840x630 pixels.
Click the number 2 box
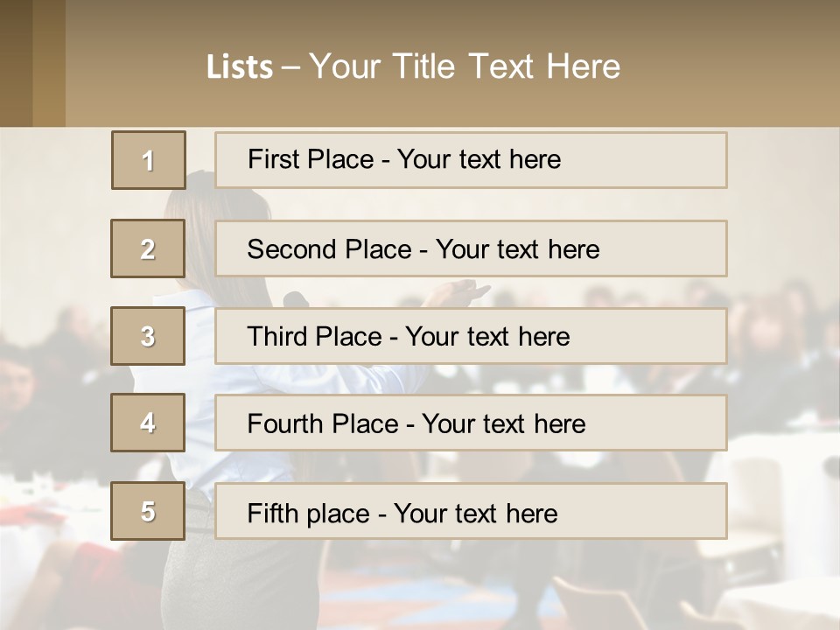click(x=148, y=248)
